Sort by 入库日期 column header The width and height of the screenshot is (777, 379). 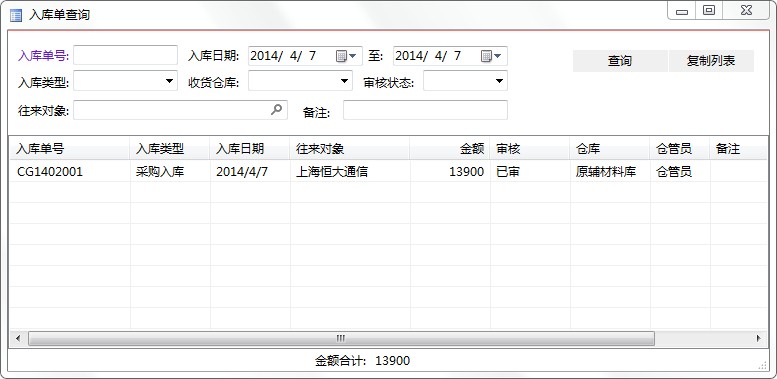tap(250, 148)
